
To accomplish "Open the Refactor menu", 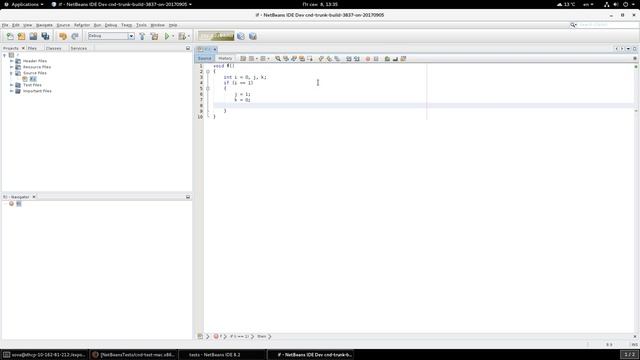I will point(82,25).
